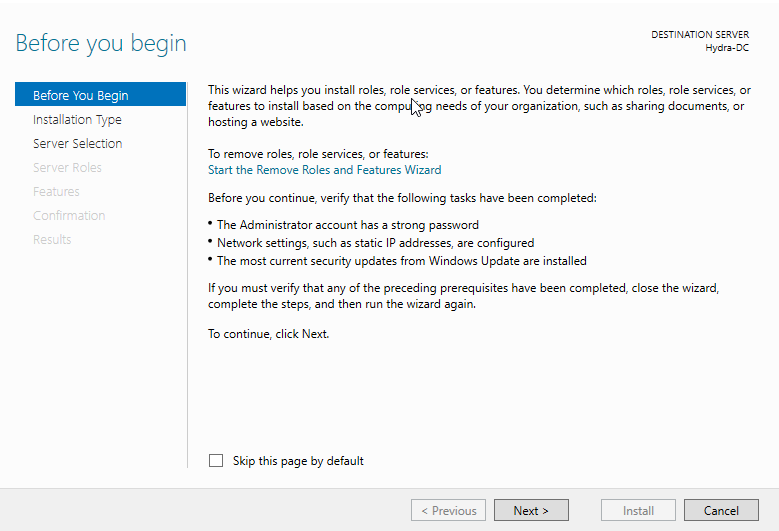
Task: Click the 'This wizard helps you install roles' paragraph
Action: click(x=479, y=106)
